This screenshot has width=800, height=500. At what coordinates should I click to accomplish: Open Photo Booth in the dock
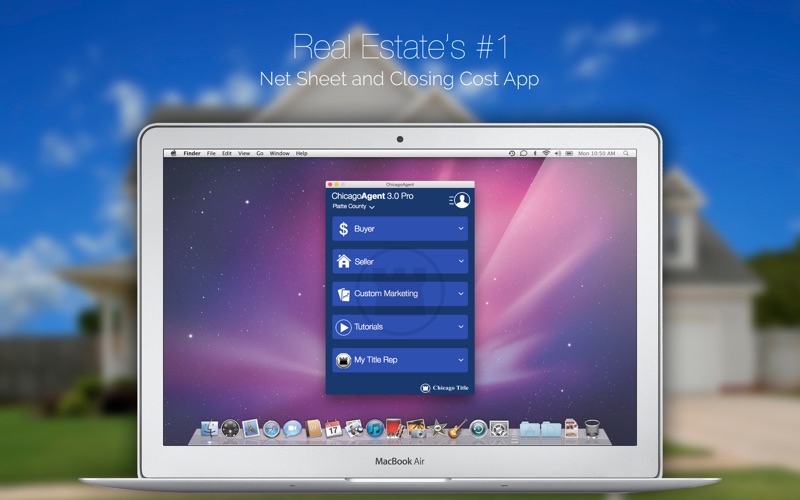[x=395, y=429]
